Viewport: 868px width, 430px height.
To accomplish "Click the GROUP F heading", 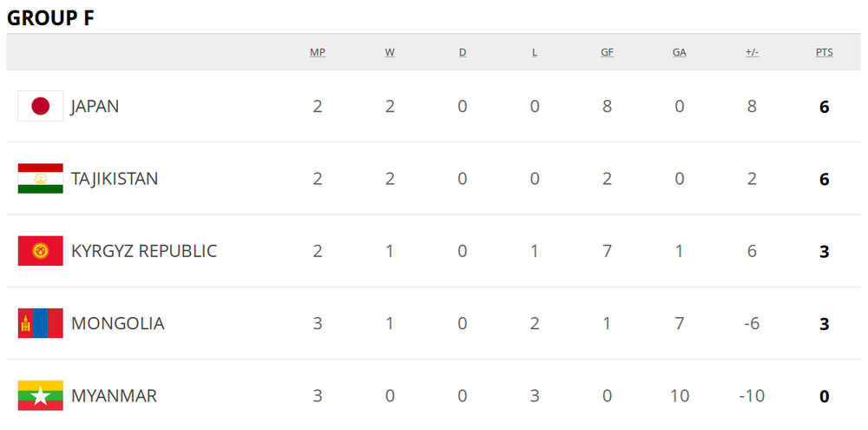I will click(50, 19).
